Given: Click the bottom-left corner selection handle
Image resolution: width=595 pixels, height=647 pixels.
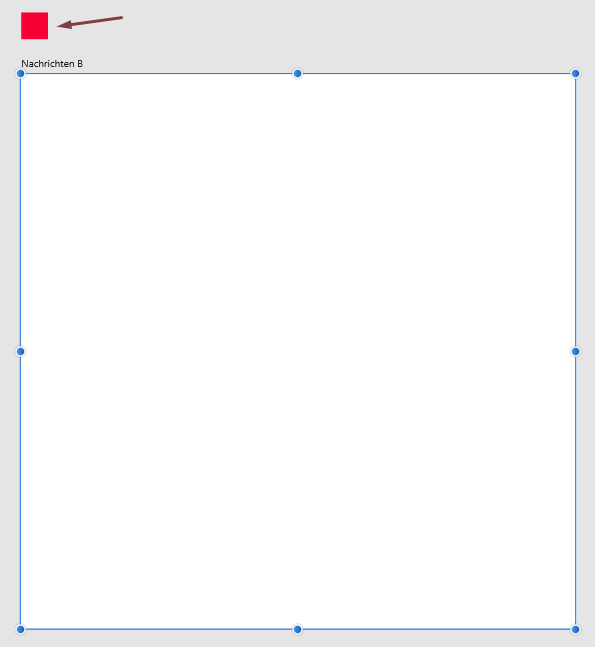Looking at the screenshot, I should pyautogui.click(x=20, y=629).
